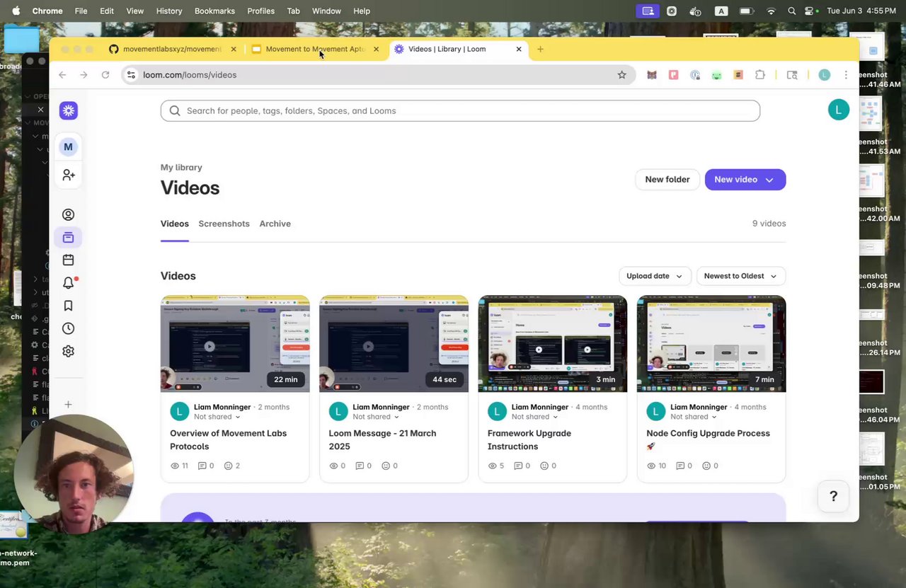This screenshot has width=906, height=588.
Task: Click the New folder button
Action: click(667, 180)
